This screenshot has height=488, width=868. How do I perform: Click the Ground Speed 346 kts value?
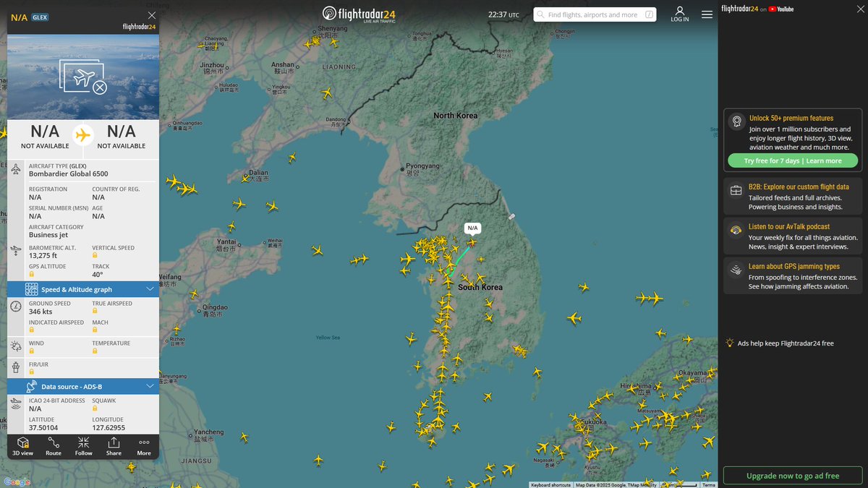pyautogui.click(x=41, y=312)
